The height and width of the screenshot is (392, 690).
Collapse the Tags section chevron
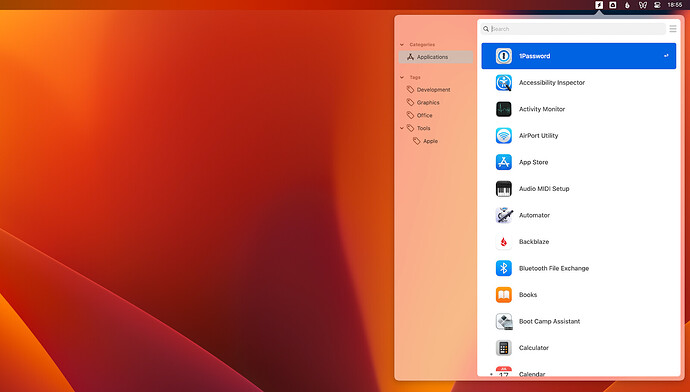(402, 77)
